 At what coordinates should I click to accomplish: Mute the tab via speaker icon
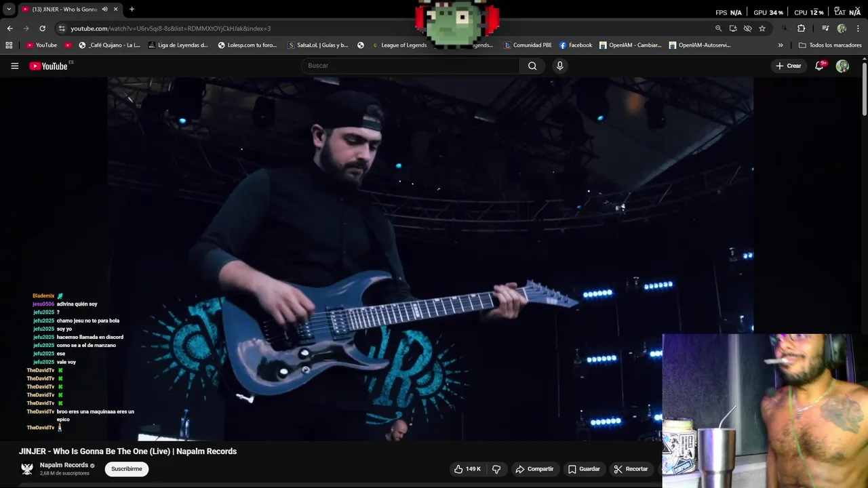tap(104, 9)
